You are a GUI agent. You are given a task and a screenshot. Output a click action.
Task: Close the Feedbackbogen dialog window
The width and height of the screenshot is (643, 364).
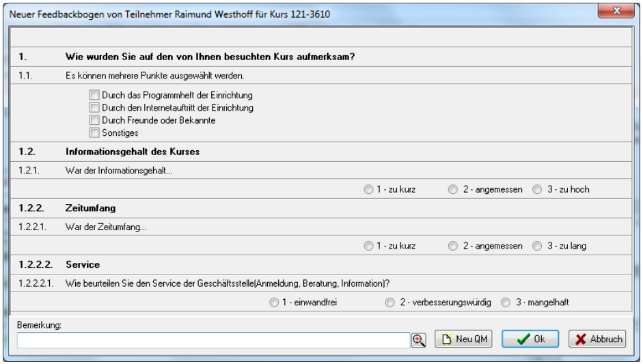click(616, 11)
